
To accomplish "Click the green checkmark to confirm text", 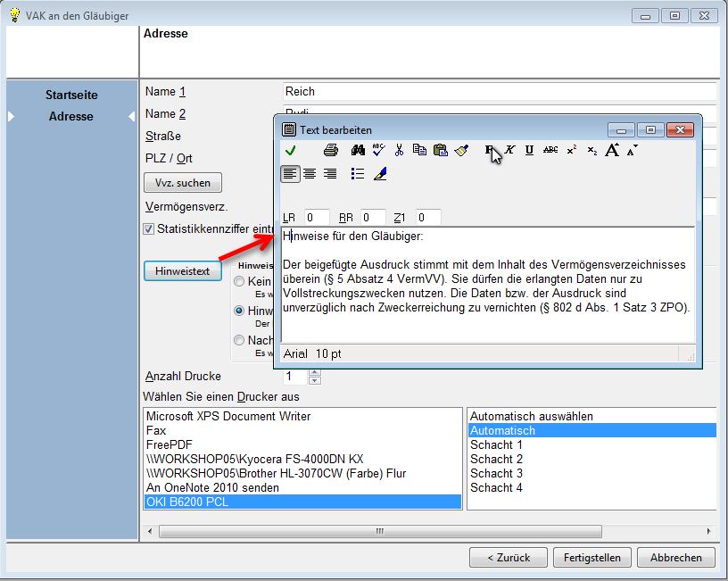I will (290, 151).
